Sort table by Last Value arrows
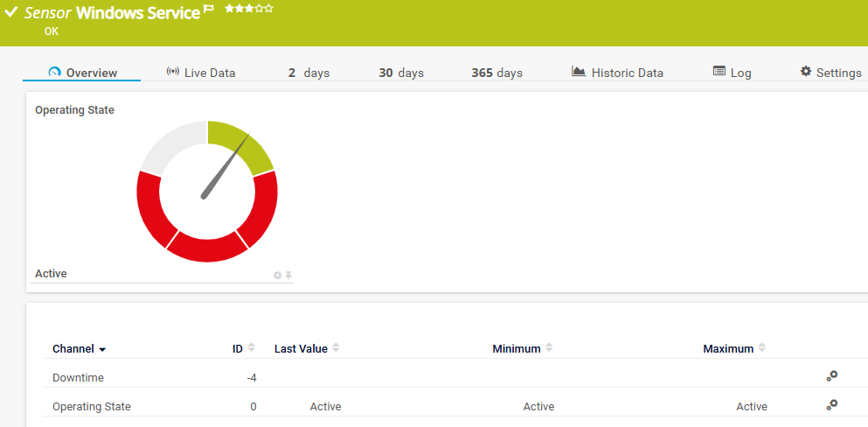 336,348
